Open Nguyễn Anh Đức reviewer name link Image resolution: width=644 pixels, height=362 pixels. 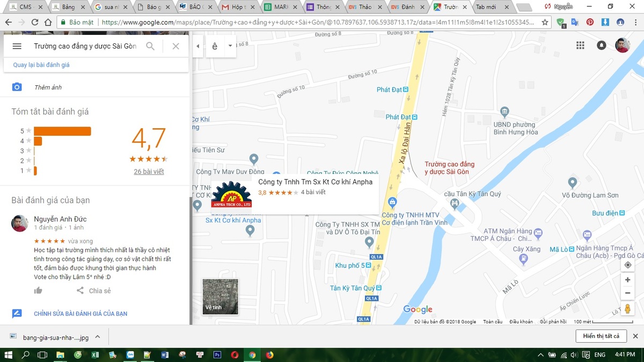pos(60,219)
